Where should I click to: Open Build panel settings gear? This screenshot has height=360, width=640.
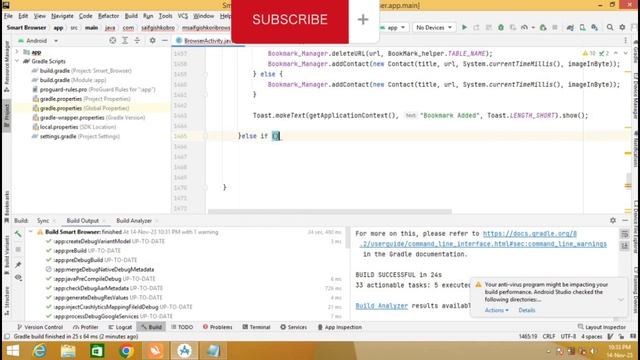613,220
